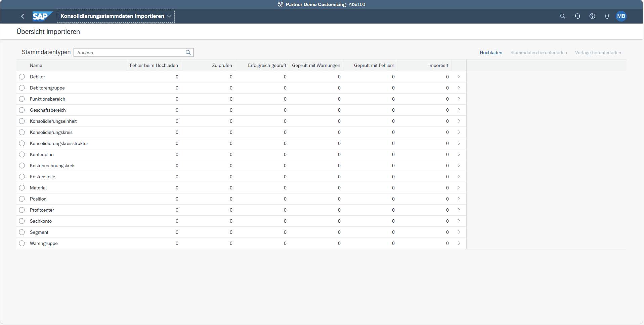The width and height of the screenshot is (644, 325).
Task: Click the Hochladen button
Action: click(491, 52)
